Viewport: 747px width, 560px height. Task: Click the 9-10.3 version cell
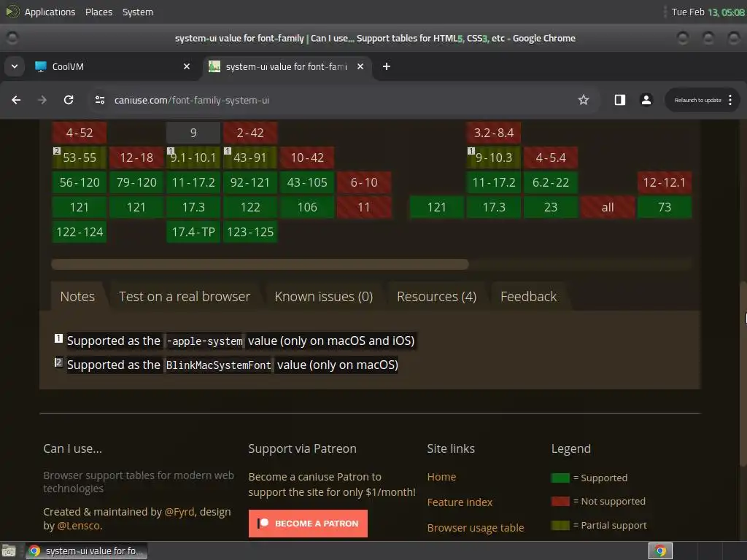tap(494, 157)
